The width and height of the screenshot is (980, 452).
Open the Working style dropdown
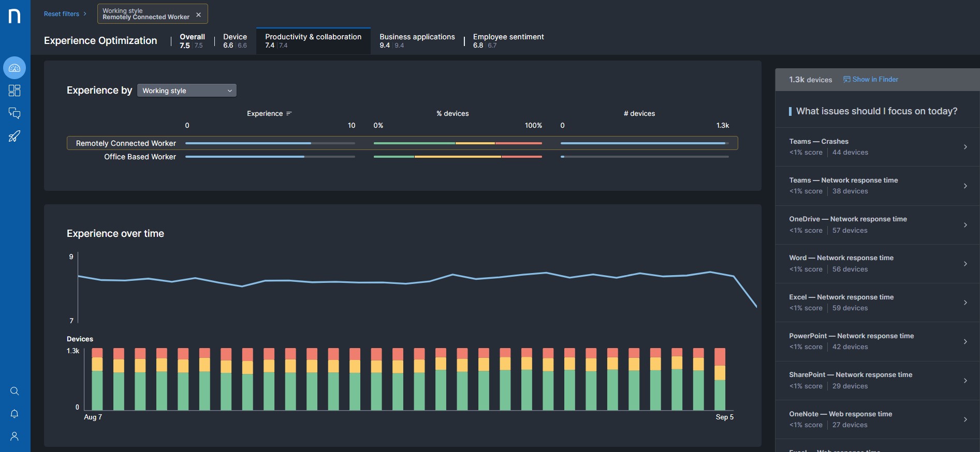coord(186,91)
